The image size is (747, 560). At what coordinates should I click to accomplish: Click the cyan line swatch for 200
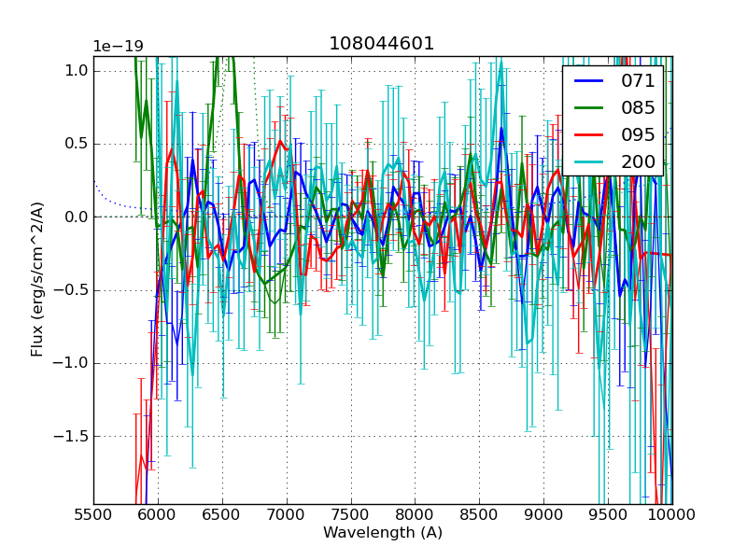coord(588,161)
